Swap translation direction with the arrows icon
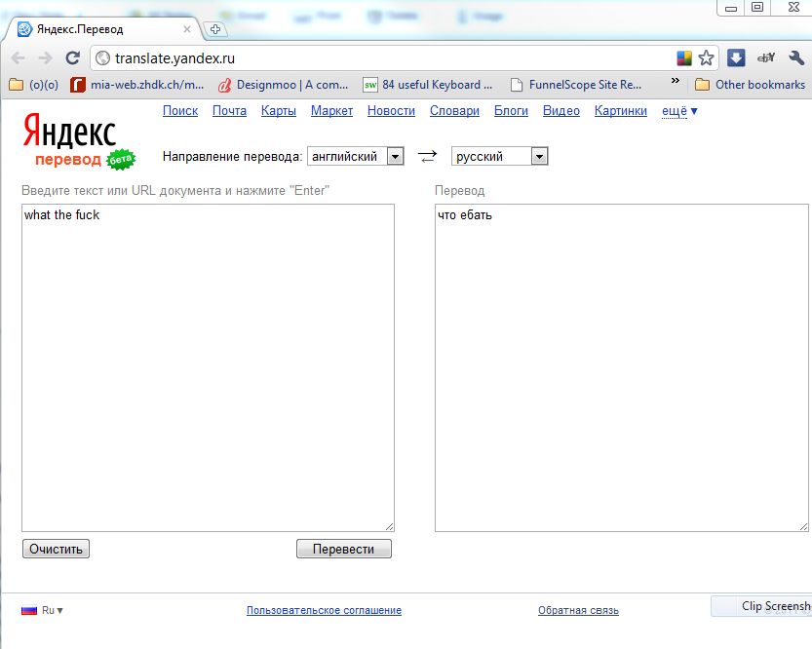Image resolution: width=812 pixels, height=649 pixels. tap(427, 156)
